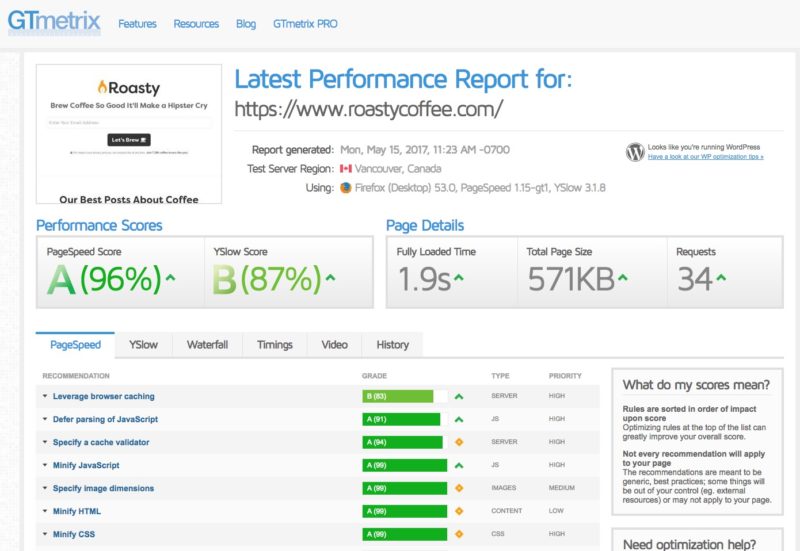
Task: Click the B (83) grade bar
Action: point(398,396)
